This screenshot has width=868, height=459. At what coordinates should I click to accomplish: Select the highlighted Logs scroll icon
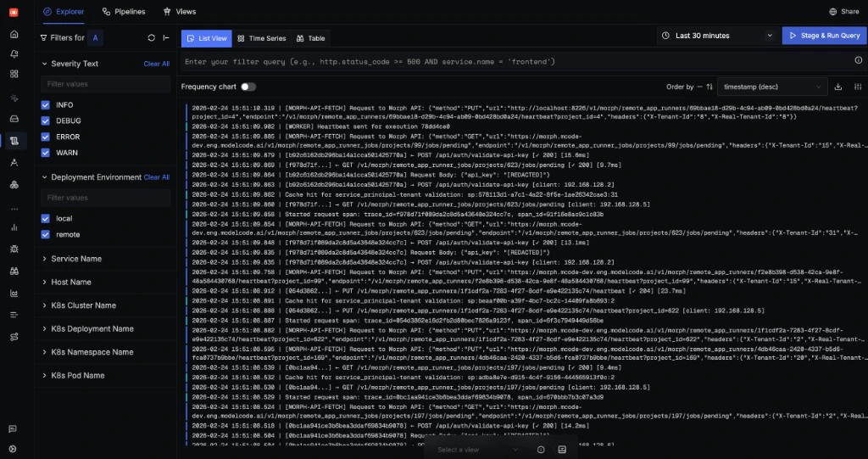(14, 141)
